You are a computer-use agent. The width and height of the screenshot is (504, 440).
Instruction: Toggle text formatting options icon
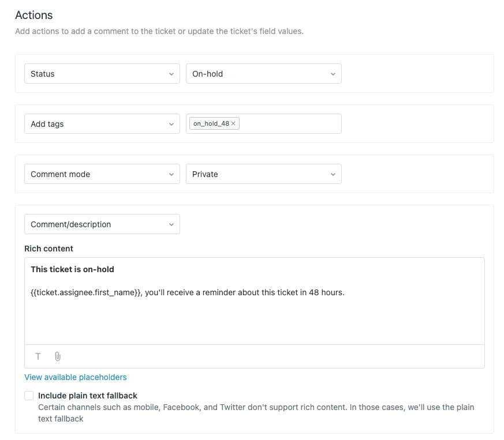pyautogui.click(x=38, y=356)
